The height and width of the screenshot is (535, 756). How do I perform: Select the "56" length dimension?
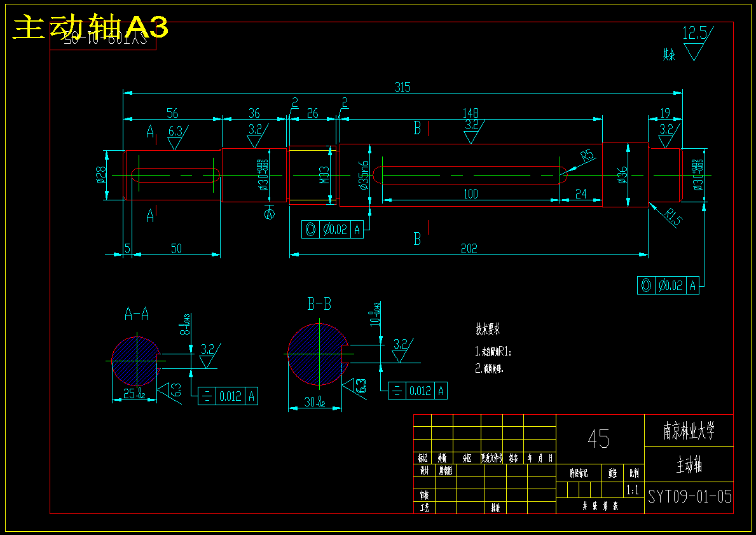[172, 113]
